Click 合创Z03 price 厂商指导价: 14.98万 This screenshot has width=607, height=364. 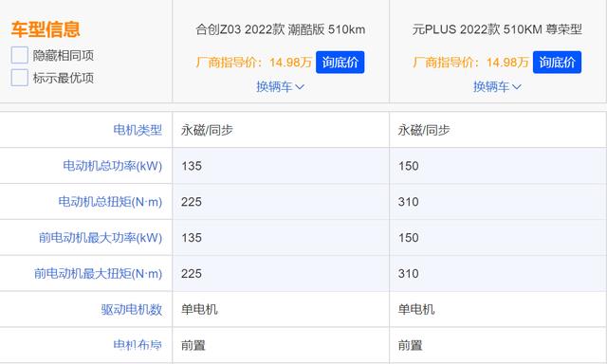click(254, 63)
